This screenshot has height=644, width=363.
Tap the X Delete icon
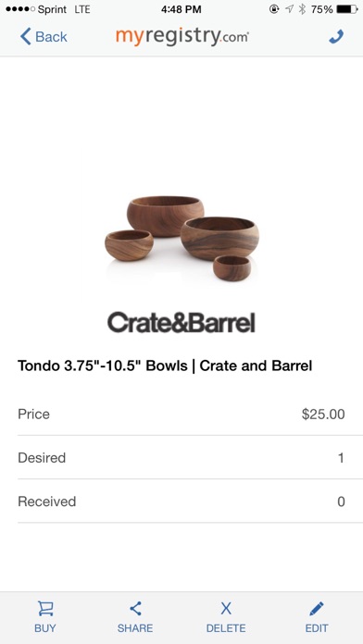[226, 608]
